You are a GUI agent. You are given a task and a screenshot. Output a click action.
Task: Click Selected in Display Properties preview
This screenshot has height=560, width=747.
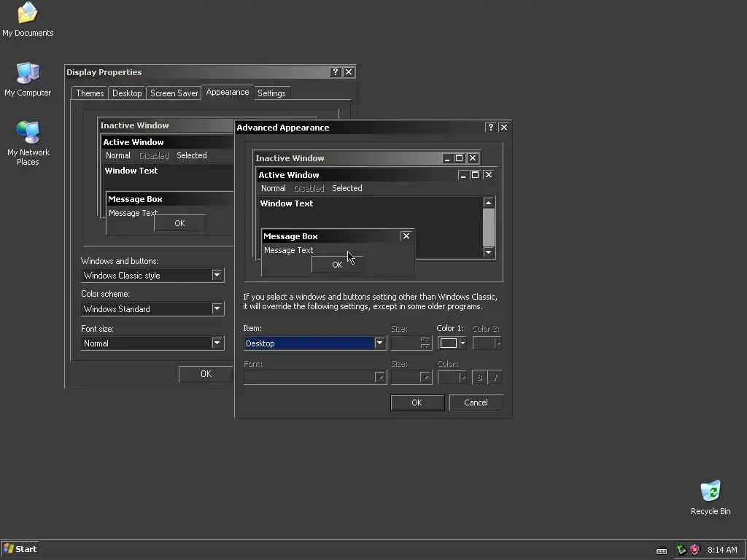click(192, 155)
